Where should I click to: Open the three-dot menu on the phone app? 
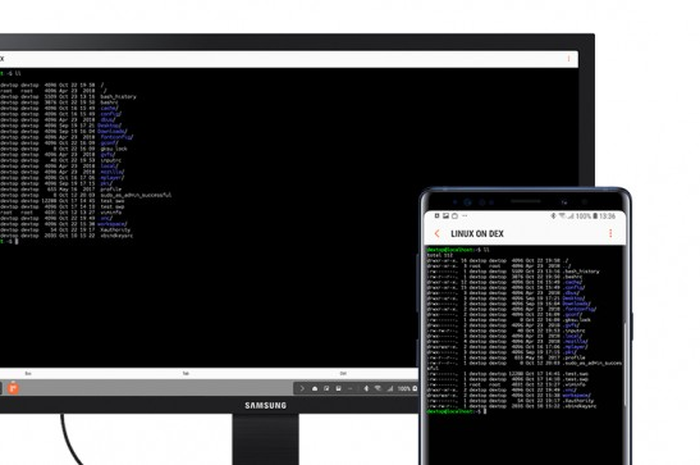(x=610, y=233)
